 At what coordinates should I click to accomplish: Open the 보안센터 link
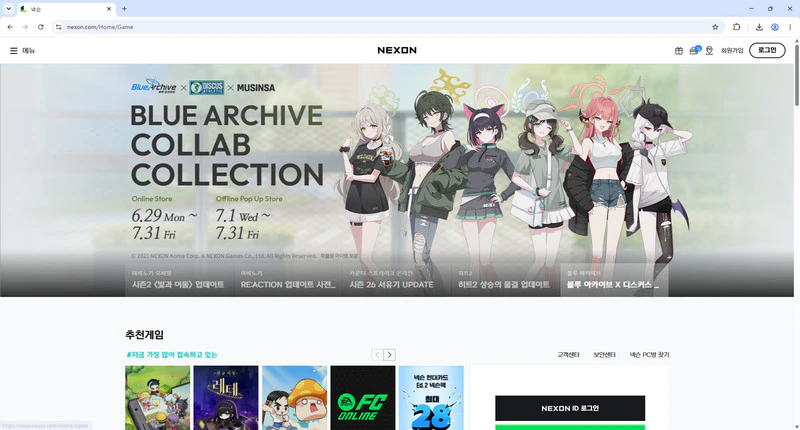[604, 355]
